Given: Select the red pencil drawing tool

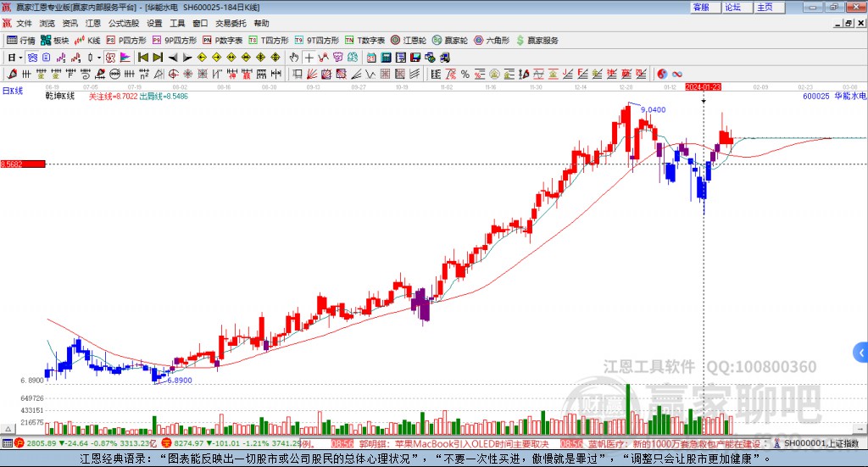Looking at the screenshot, I should pos(12,74).
